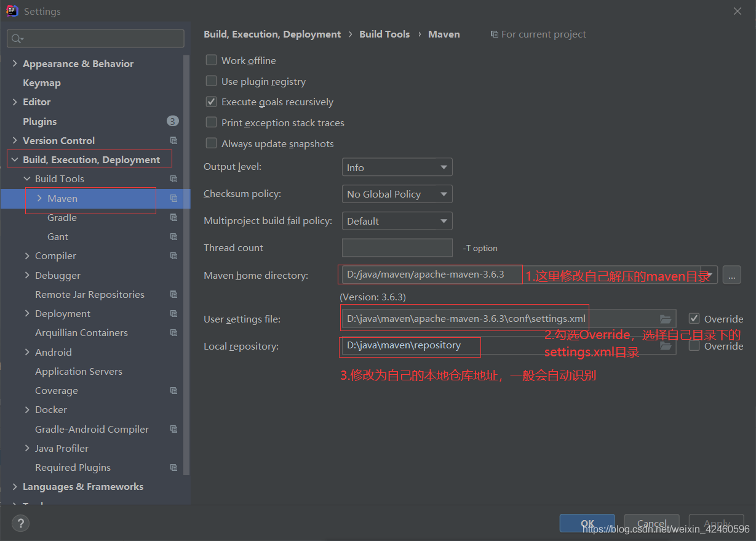This screenshot has width=756, height=541.
Task: Click the OK button
Action: click(x=587, y=524)
